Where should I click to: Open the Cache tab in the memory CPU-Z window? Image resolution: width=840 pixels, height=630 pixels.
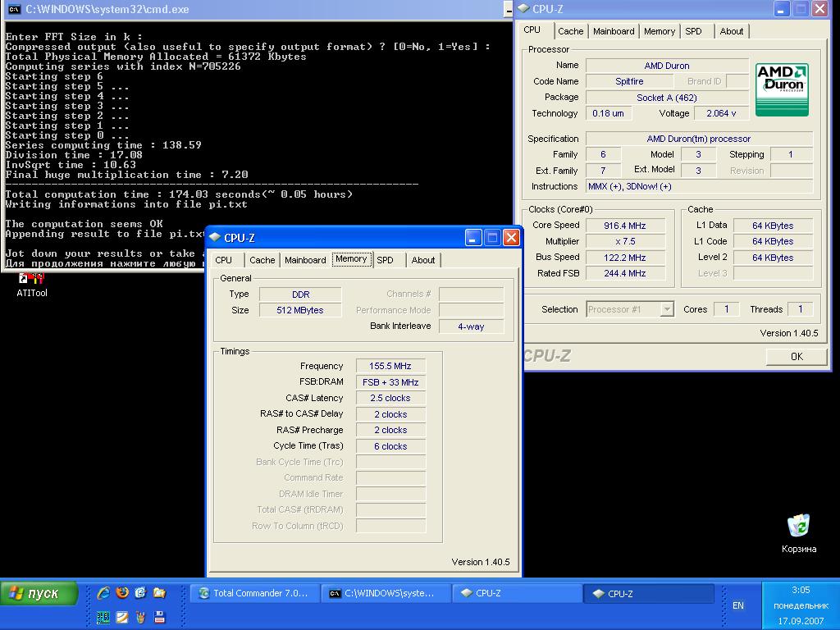point(262,260)
